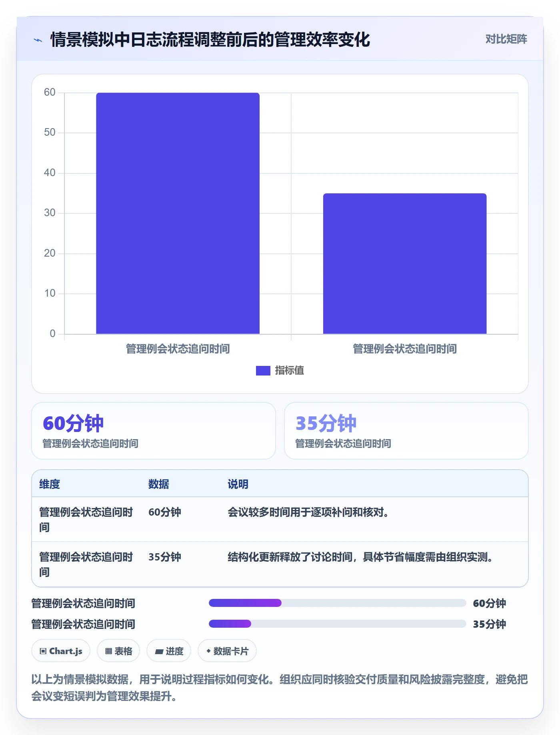560x735 pixels.
Task: Click the x-axis label under second bar
Action: [x=405, y=349]
